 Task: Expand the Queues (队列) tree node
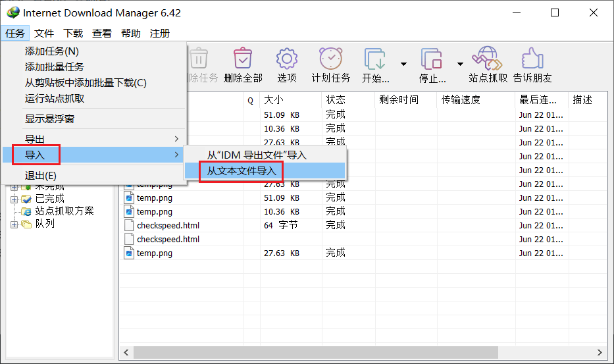click(x=14, y=224)
